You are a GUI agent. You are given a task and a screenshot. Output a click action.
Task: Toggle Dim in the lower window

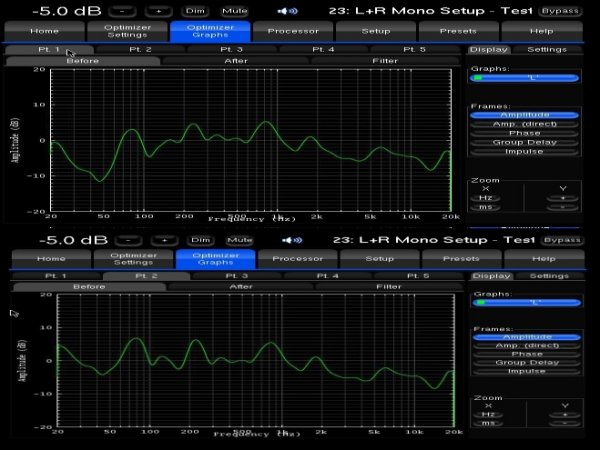201,240
